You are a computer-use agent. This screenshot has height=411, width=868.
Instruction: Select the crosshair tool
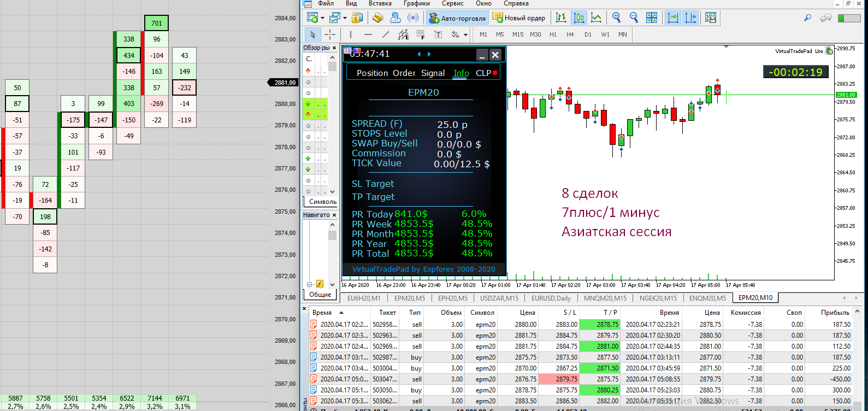tap(330, 34)
